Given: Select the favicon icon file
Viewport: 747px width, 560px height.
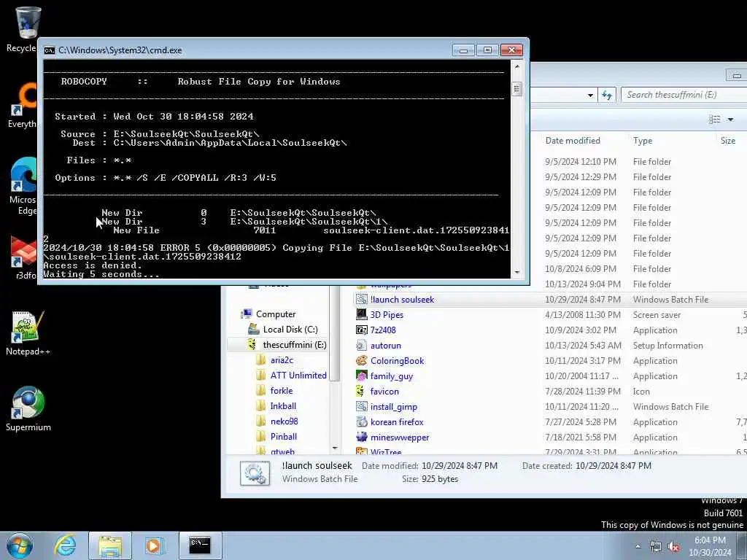Looking at the screenshot, I should pyautogui.click(x=384, y=392).
